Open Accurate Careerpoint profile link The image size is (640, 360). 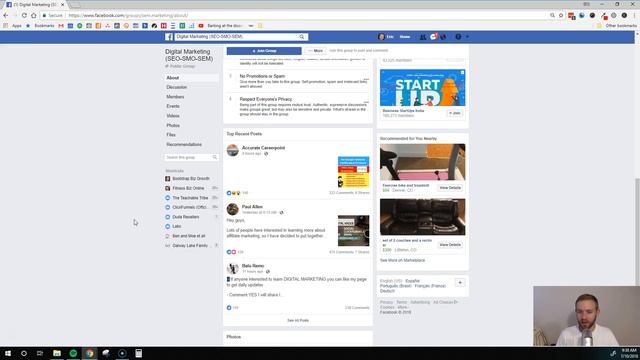coord(263,148)
